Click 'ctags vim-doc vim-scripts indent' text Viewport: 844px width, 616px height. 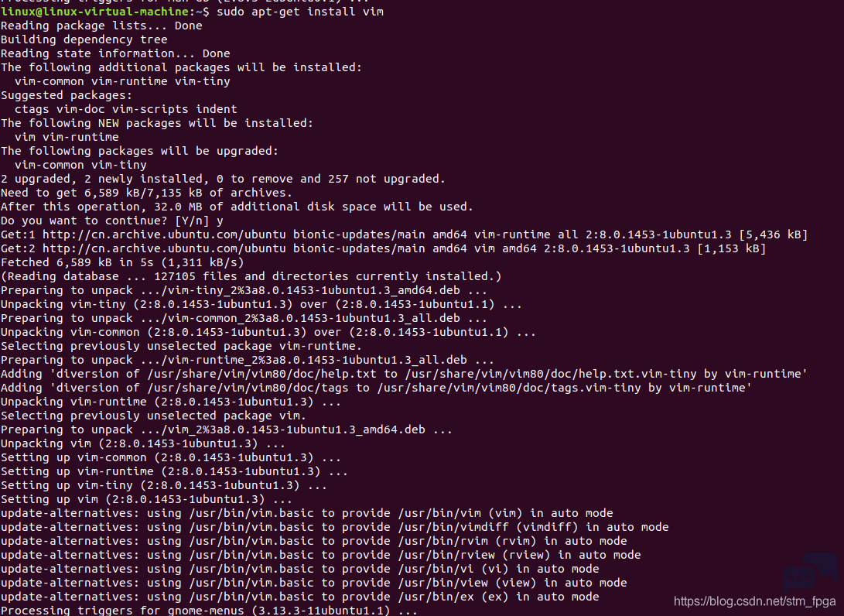pos(126,109)
